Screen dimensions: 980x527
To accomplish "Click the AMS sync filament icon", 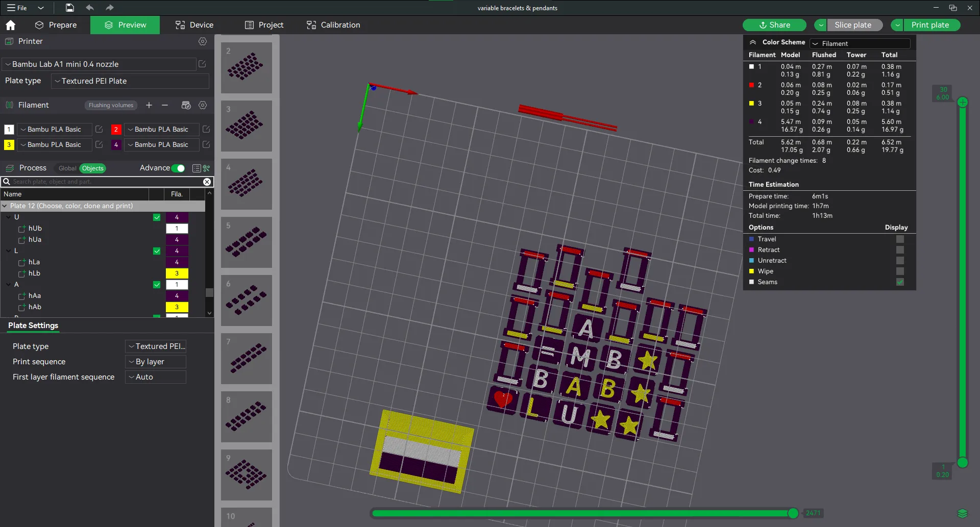I will (x=186, y=105).
